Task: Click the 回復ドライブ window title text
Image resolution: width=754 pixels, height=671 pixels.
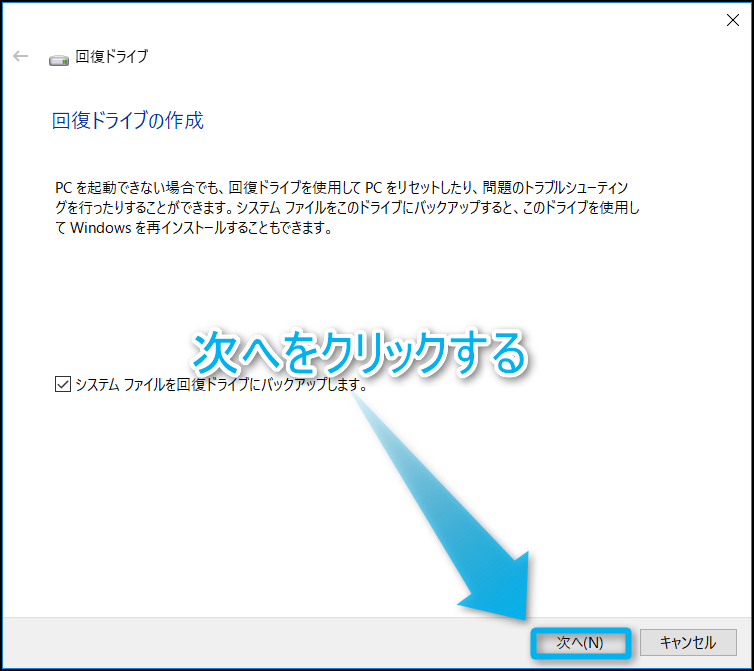Action: click(111, 57)
